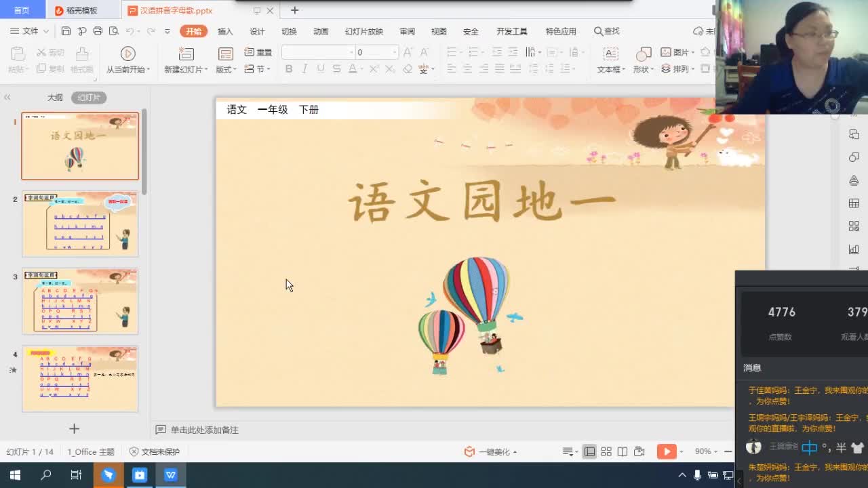
Task: Open the 文件 menu dropdown
Action: (29, 31)
